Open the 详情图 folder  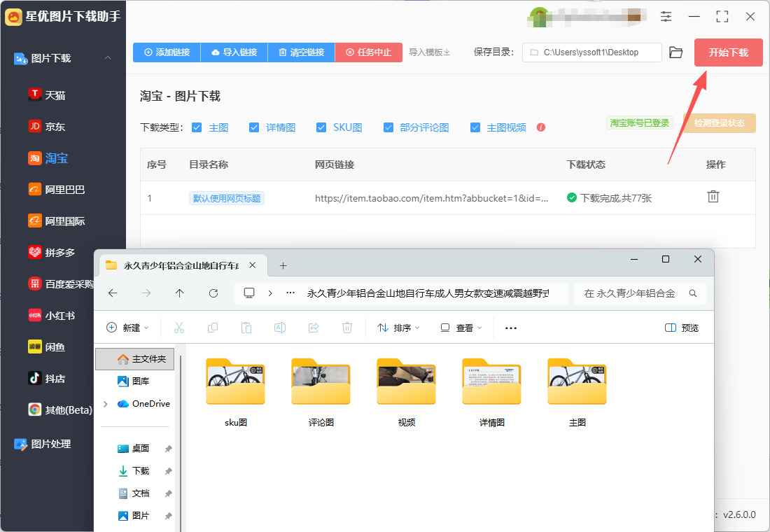(x=491, y=384)
